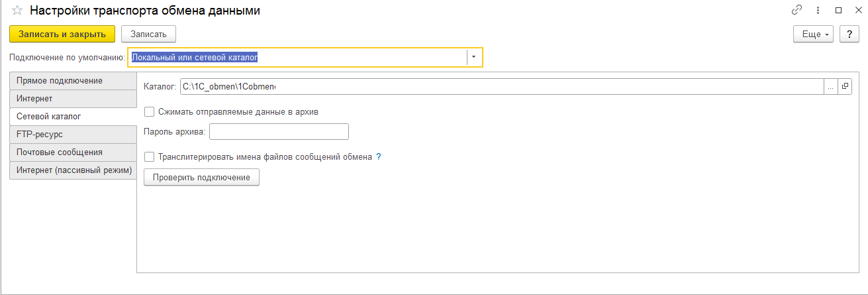Click the question mark help button
The height and width of the screenshot is (295, 868).
(849, 34)
